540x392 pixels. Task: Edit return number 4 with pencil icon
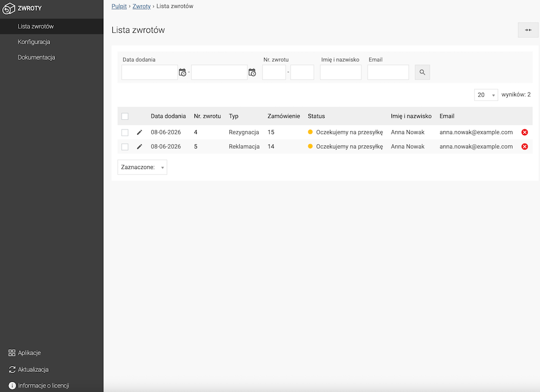(139, 132)
